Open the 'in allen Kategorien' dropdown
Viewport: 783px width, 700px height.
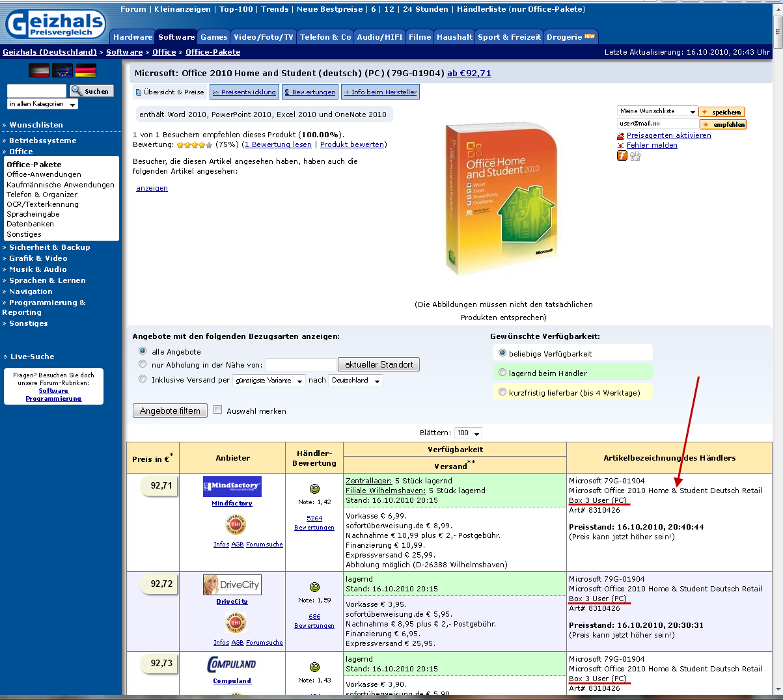click(x=42, y=104)
